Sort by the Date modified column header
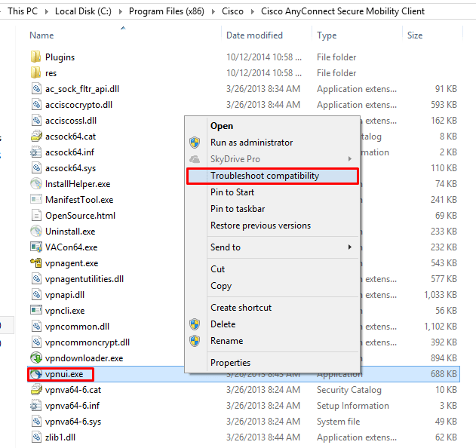The height and width of the screenshot is (448, 476). coord(254,35)
